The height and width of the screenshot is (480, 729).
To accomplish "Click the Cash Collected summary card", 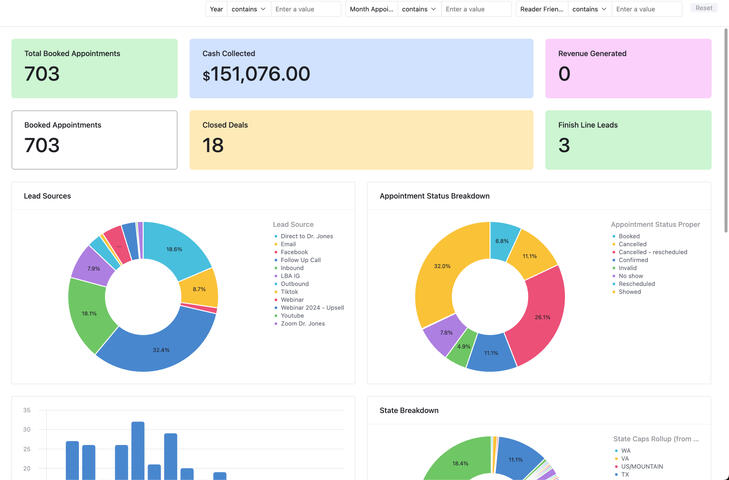I will pyautogui.click(x=361, y=68).
